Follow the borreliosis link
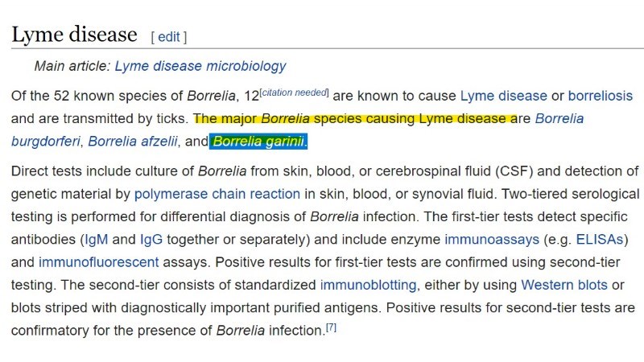Image resolution: width=644 pixels, height=362 pixels. (600, 96)
